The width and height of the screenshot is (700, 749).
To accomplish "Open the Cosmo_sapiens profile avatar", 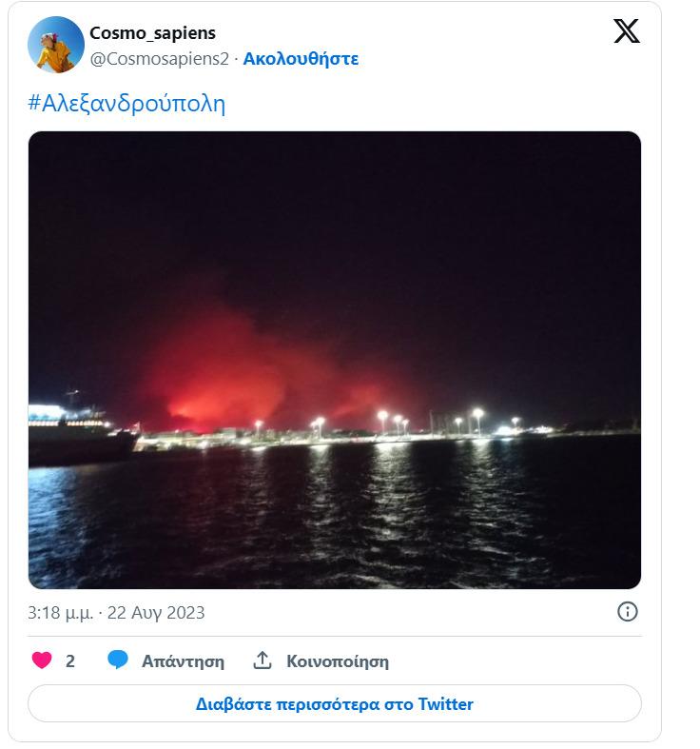I will pos(56,45).
